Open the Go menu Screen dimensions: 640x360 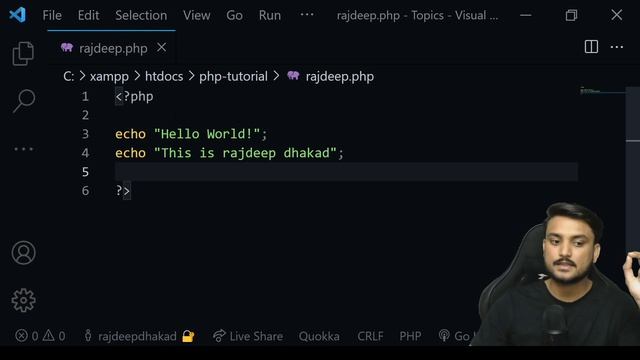(234, 15)
